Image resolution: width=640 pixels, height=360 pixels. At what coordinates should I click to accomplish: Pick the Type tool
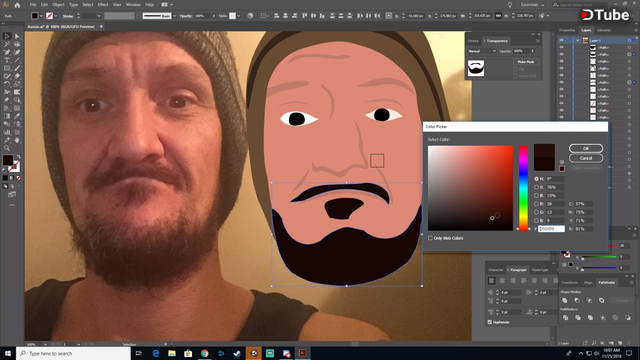pyautogui.click(x=7, y=60)
